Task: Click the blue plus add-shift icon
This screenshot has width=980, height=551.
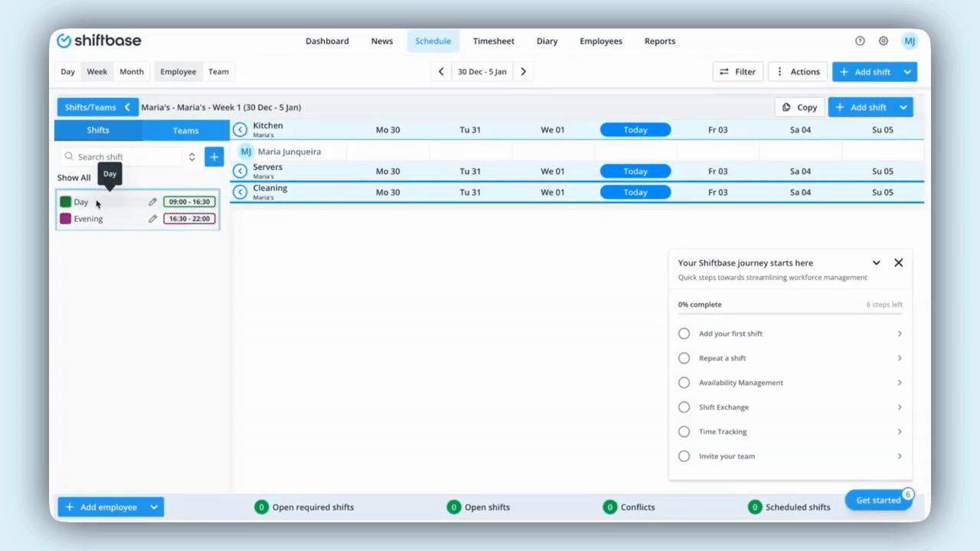Action: pos(214,157)
